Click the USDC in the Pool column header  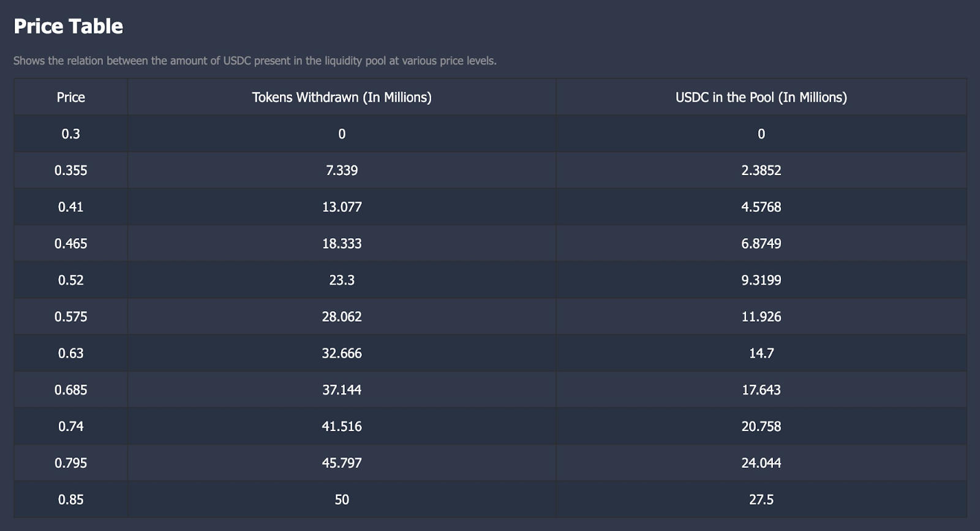click(x=761, y=97)
